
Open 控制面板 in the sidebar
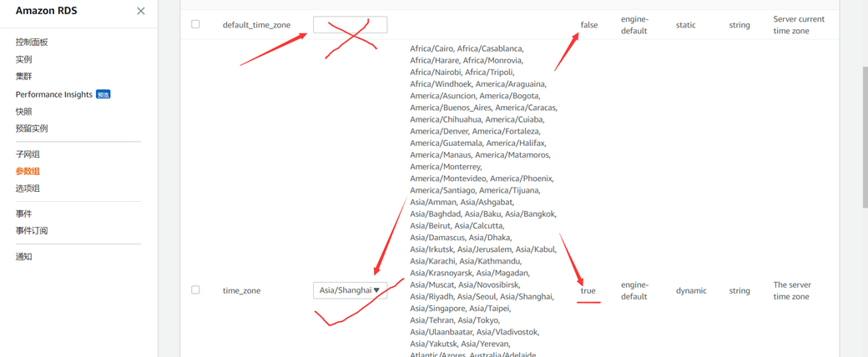32,42
